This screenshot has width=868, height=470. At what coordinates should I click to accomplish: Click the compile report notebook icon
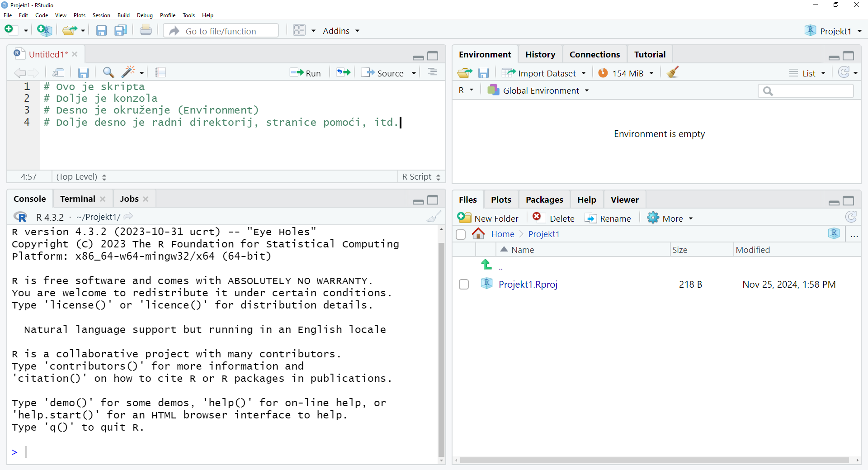click(x=160, y=72)
